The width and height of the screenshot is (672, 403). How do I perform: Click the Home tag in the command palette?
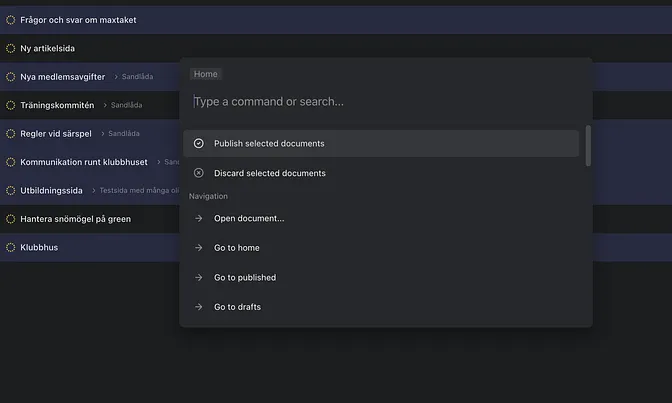tap(205, 74)
